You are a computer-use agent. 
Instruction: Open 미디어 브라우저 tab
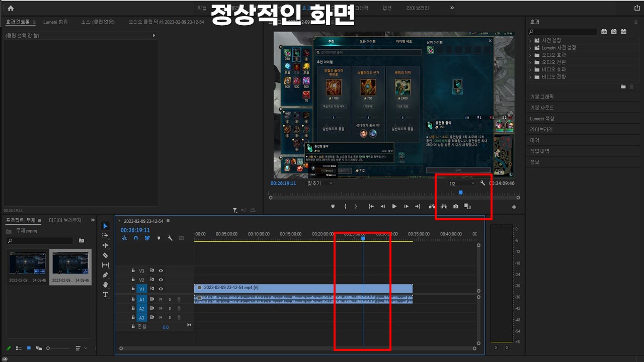[65, 220]
